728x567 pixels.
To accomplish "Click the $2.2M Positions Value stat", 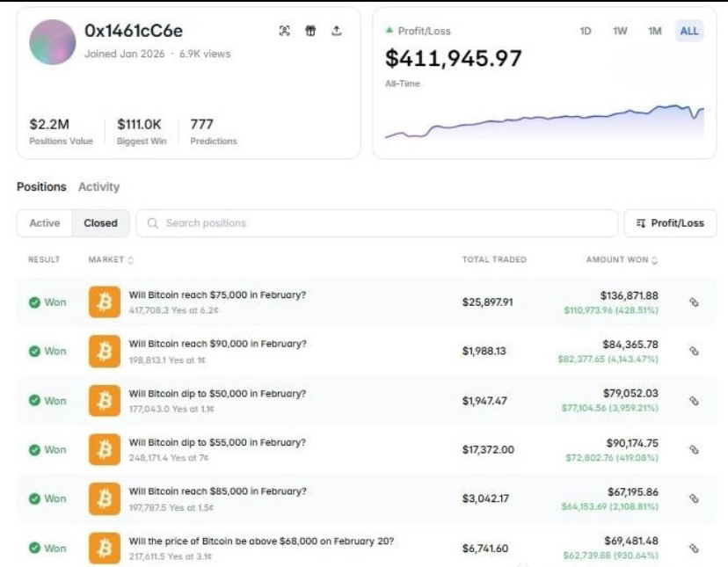I will pyautogui.click(x=61, y=131).
